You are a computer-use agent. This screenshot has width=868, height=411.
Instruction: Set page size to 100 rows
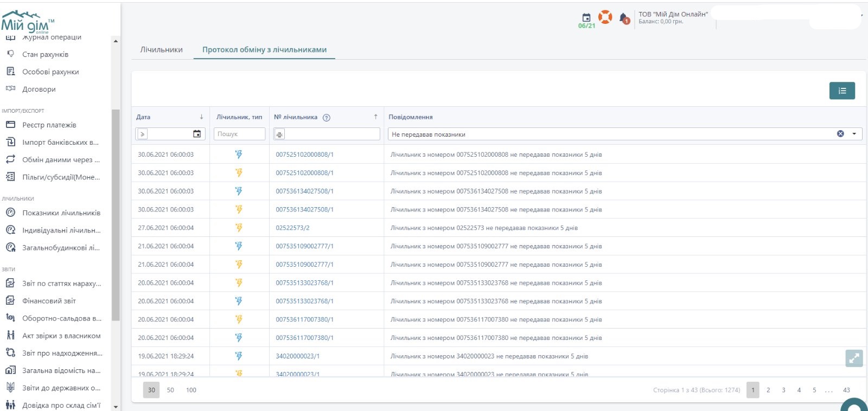(x=191, y=390)
